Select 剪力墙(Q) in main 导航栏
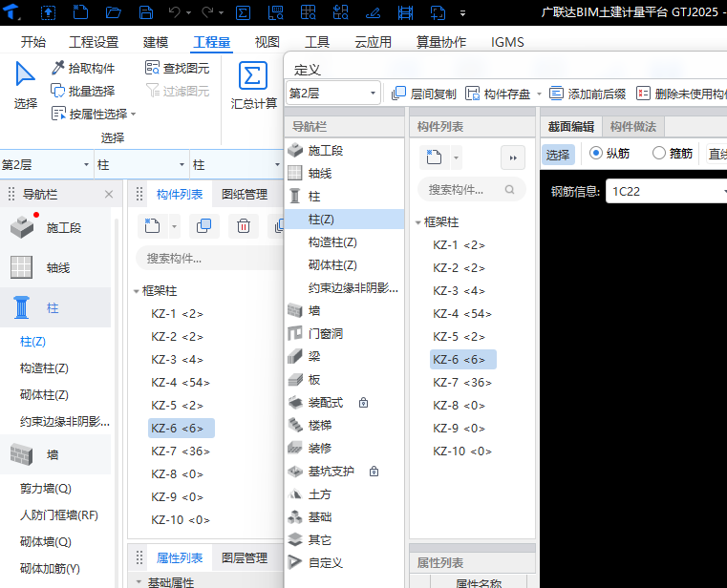This screenshot has width=727, height=588. (46, 489)
